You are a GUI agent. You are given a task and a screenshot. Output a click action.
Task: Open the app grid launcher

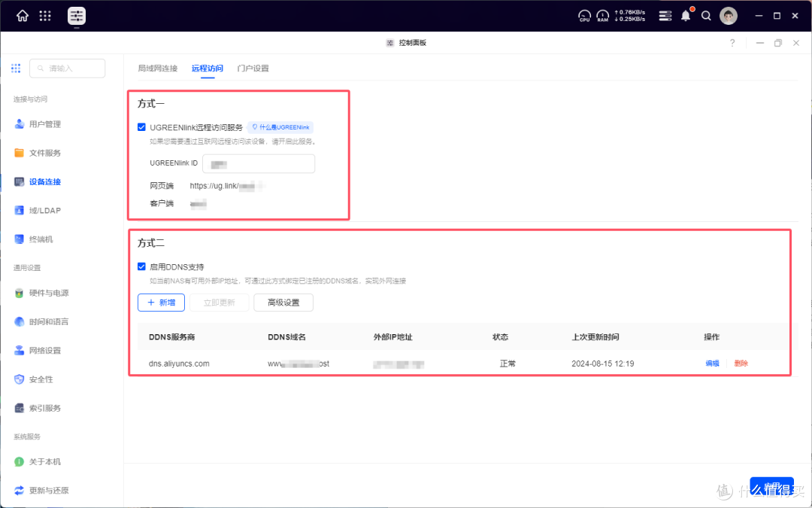[45, 16]
